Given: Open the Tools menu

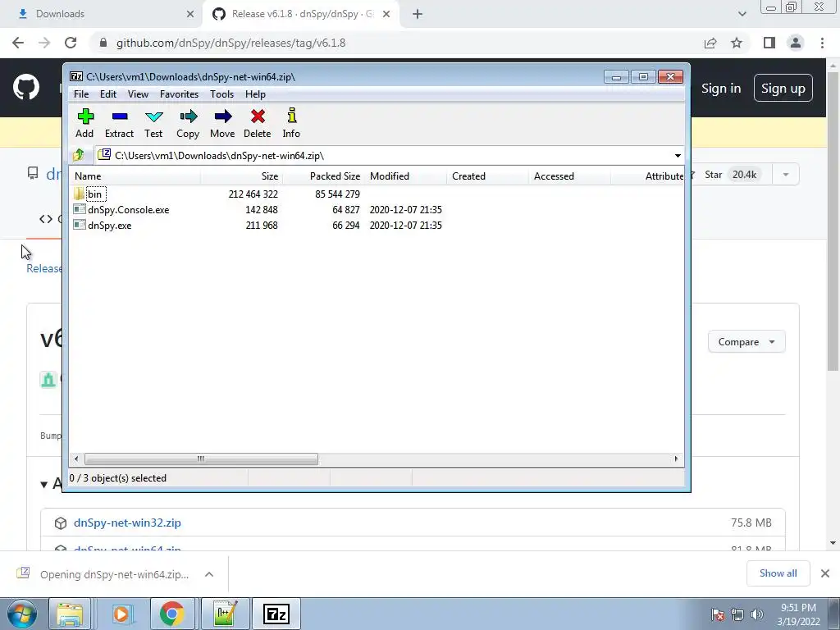Looking at the screenshot, I should (221, 94).
